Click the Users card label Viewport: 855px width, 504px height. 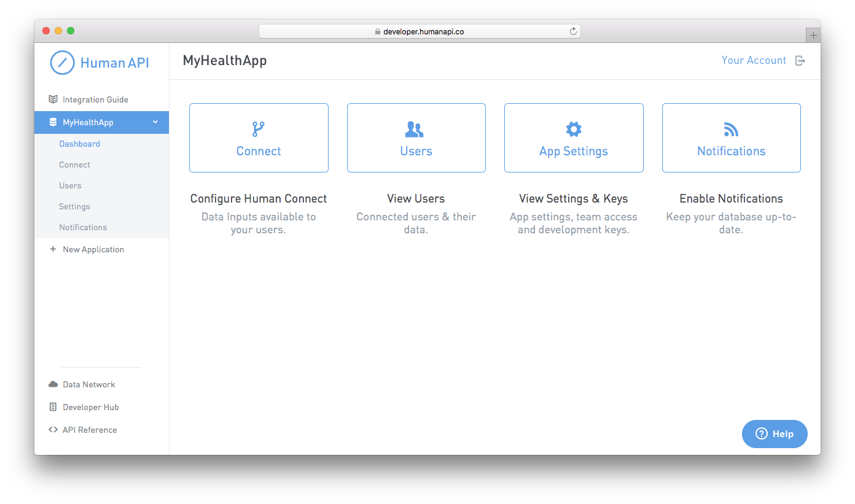pos(416,151)
